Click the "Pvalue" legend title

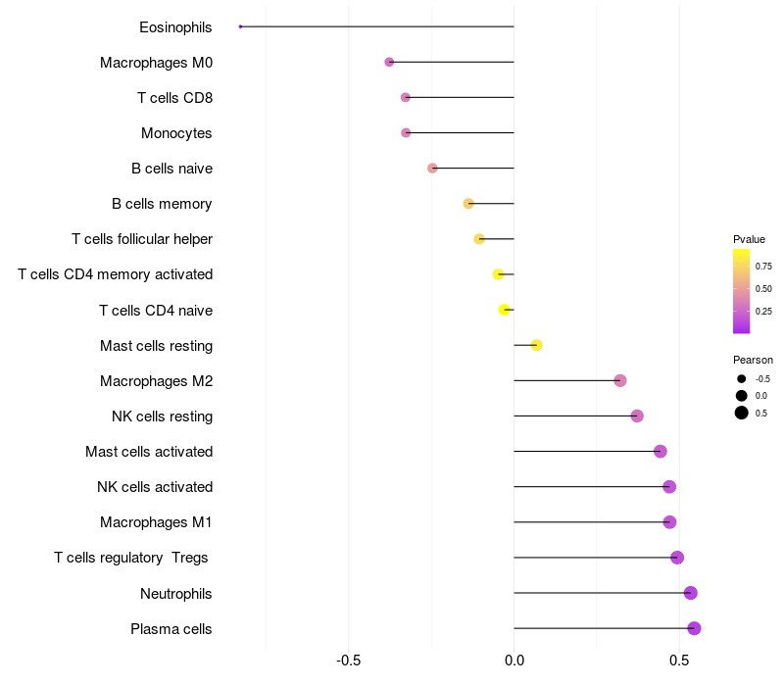pos(749,239)
